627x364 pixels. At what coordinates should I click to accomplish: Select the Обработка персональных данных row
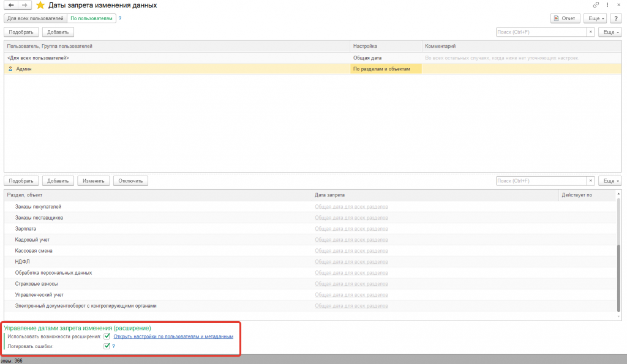[310, 272]
